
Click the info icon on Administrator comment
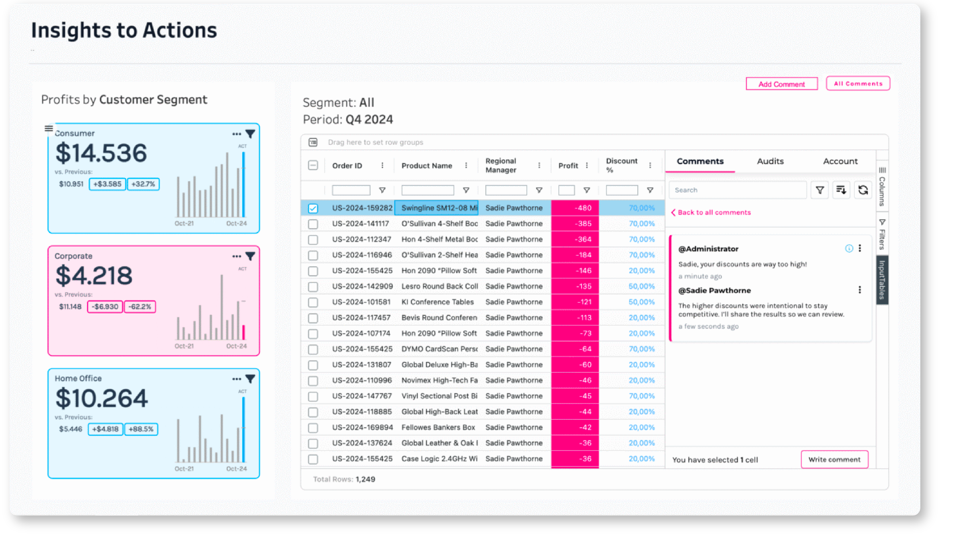coord(849,249)
